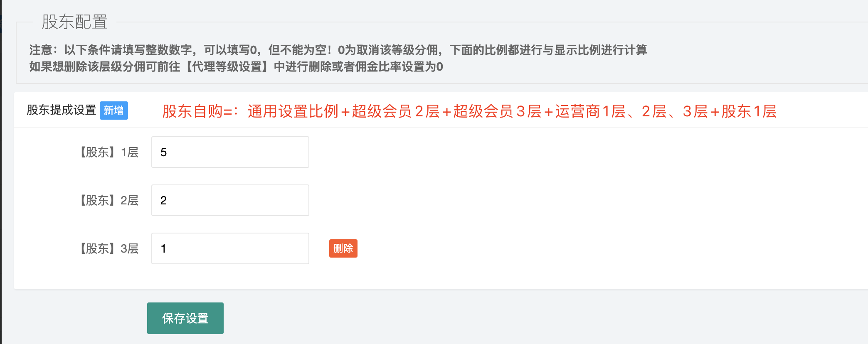点击红色的股东自购说明文字
The width and height of the screenshot is (868, 344).
[x=470, y=111]
